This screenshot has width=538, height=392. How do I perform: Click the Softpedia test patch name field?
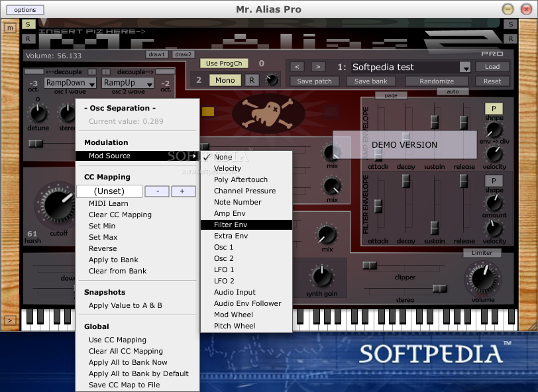[x=405, y=68]
